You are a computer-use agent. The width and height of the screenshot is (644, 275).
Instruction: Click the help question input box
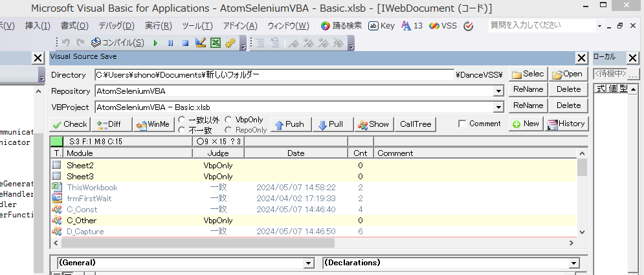(x=542, y=25)
